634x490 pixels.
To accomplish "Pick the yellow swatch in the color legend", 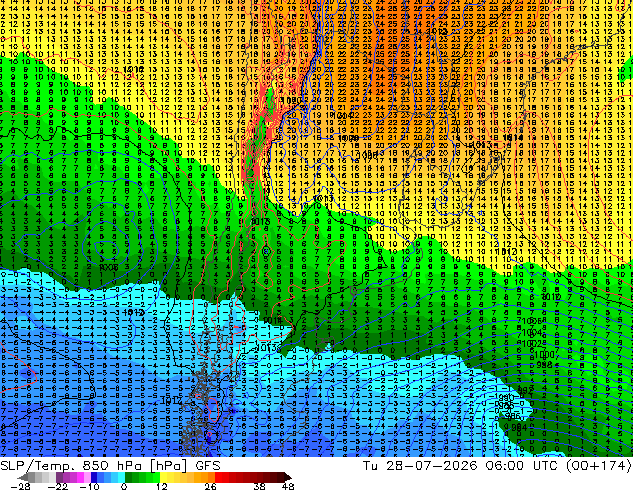I will click(x=163, y=477).
